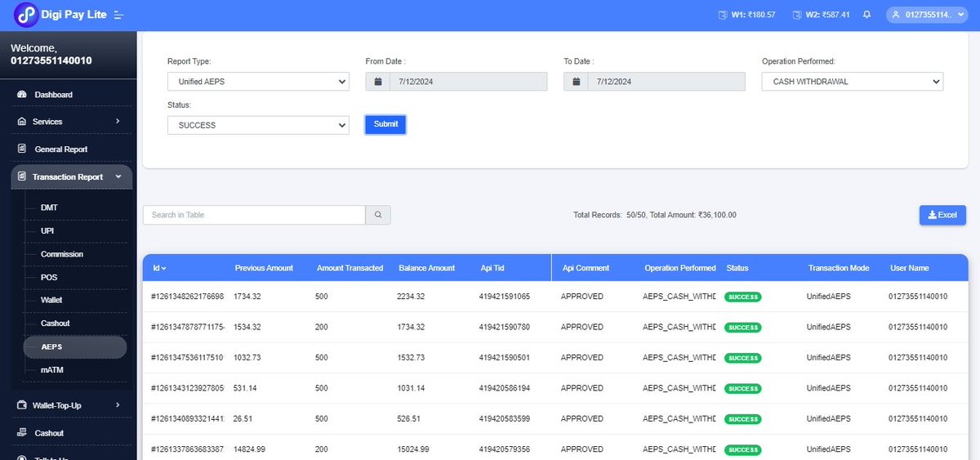Click the search magnifier button

[x=378, y=215]
